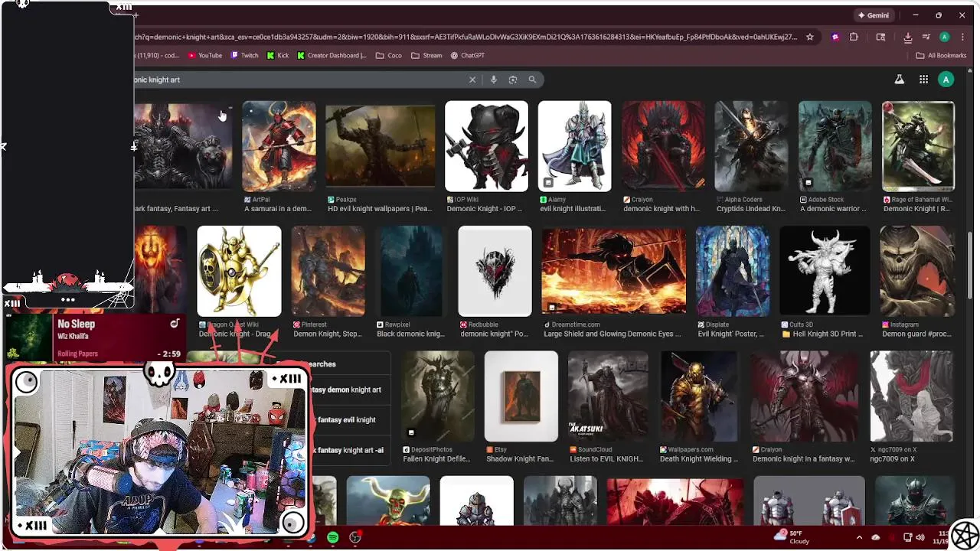Viewport: 980px width, 551px height.
Task: Open the Rawpixel Black demonic knight image
Action: (x=411, y=271)
